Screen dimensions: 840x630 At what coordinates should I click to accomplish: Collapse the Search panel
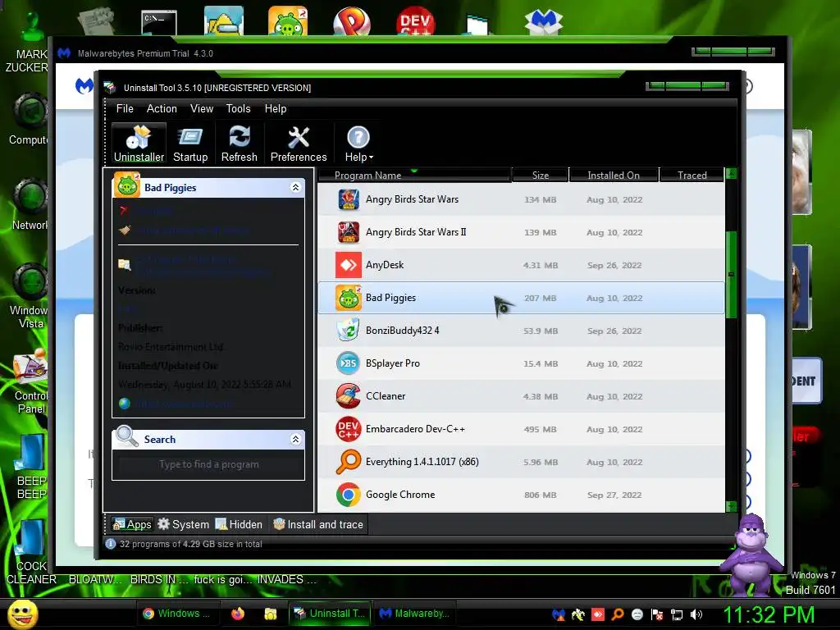(295, 440)
